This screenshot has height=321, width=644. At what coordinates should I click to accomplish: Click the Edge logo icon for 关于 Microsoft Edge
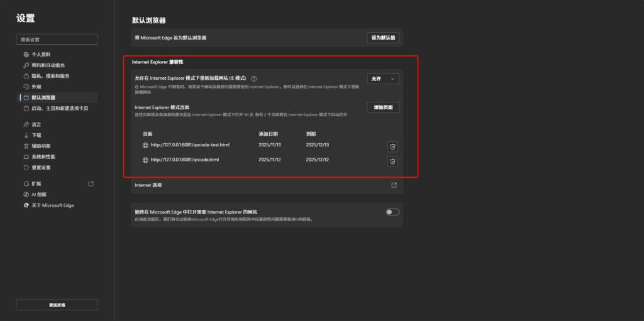click(26, 205)
